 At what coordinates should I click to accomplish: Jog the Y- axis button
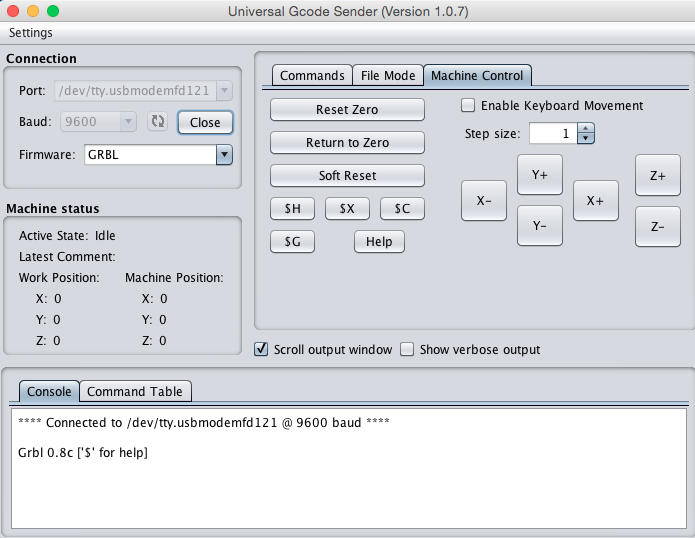[540, 226]
